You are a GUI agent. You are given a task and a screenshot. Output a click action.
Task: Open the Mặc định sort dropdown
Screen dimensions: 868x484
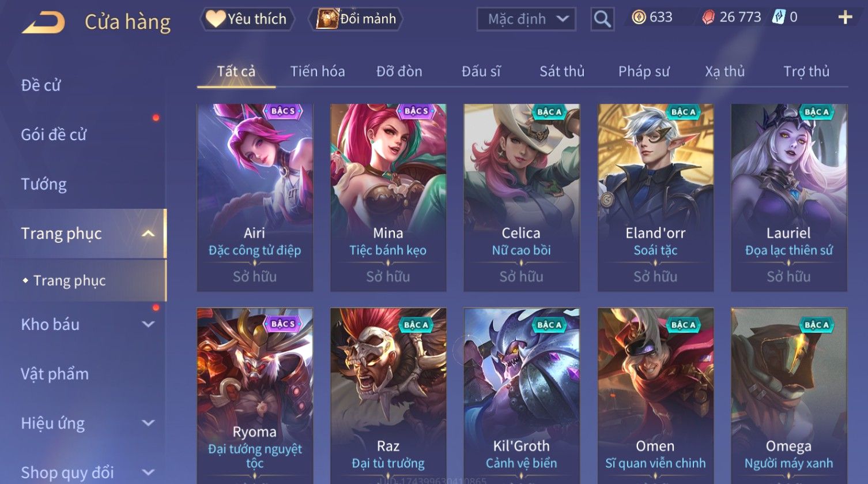[x=526, y=19]
